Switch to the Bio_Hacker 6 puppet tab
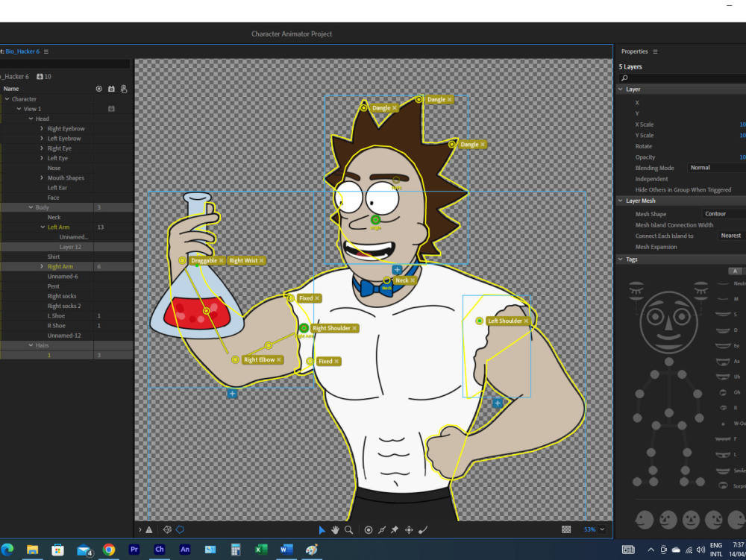 22,51
